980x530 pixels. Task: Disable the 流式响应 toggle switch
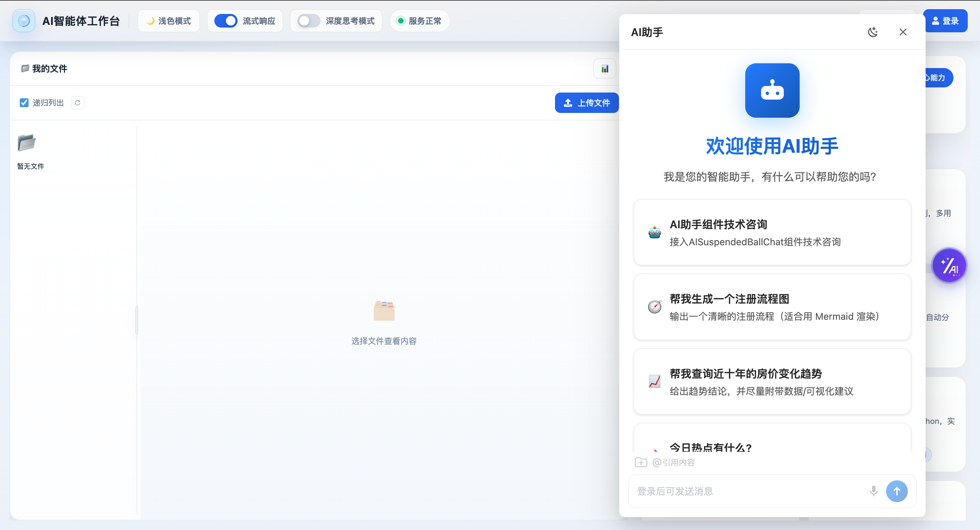pyautogui.click(x=226, y=21)
